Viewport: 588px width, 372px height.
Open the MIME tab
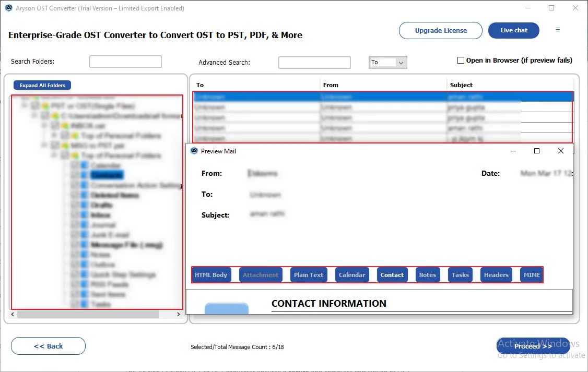(532, 275)
